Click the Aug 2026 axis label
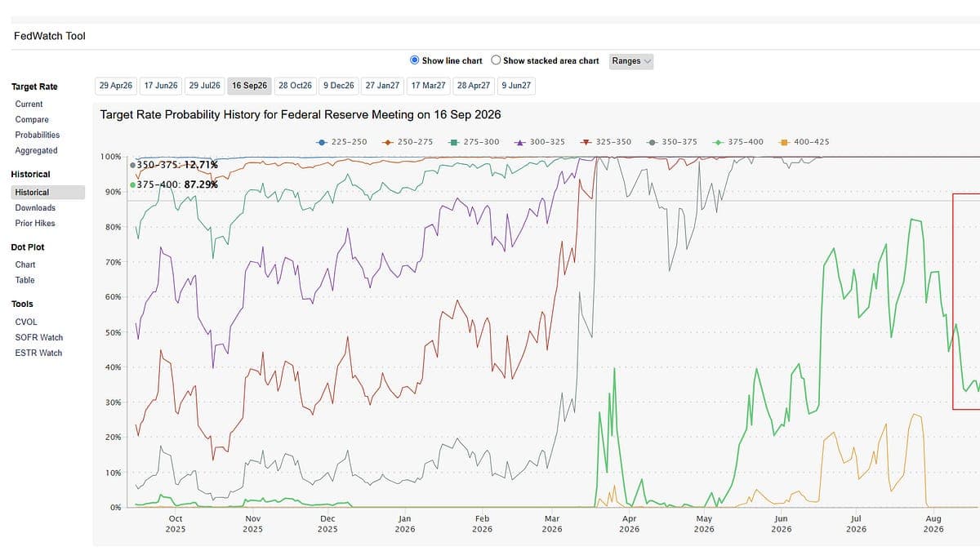Image resolution: width=980 pixels, height=551 pixels. click(933, 523)
